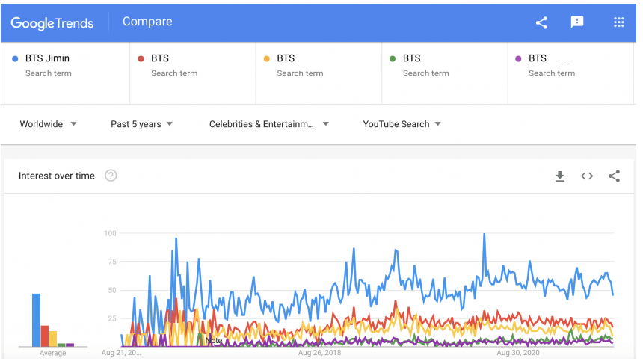Select the green BTS search term box
Image resolution: width=643 pixels, height=364 pixels.
click(445, 73)
